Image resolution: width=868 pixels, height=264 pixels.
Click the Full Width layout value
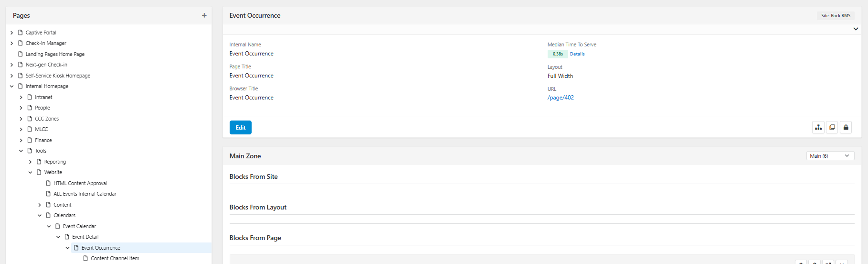[561, 76]
